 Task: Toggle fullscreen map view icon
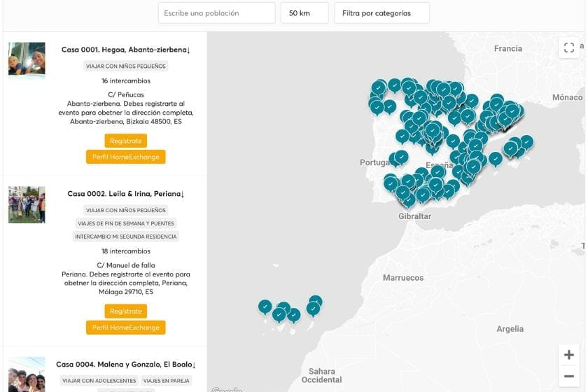pyautogui.click(x=569, y=48)
